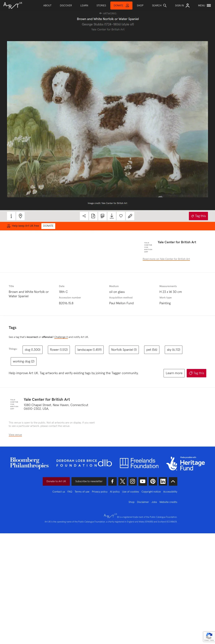Open the About menu

tap(47, 6)
